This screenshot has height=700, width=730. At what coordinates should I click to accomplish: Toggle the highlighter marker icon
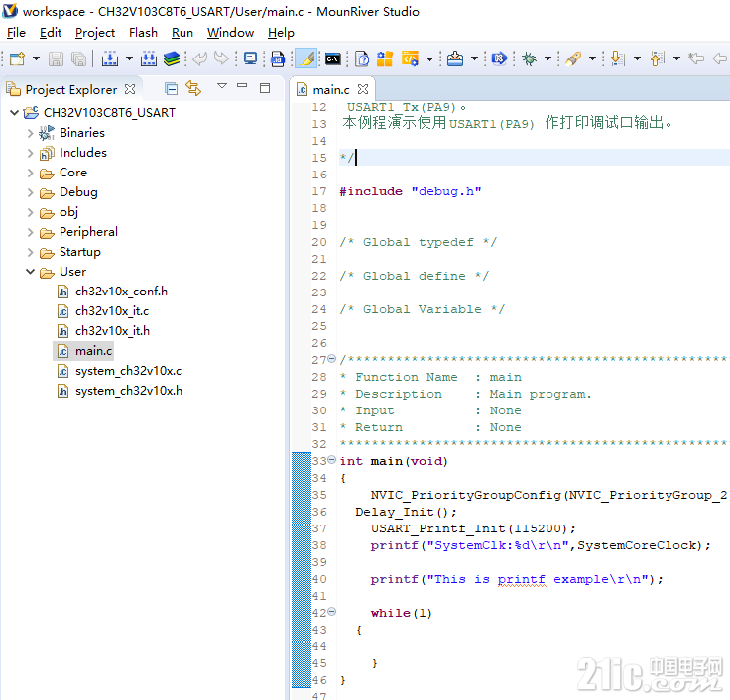(x=306, y=58)
